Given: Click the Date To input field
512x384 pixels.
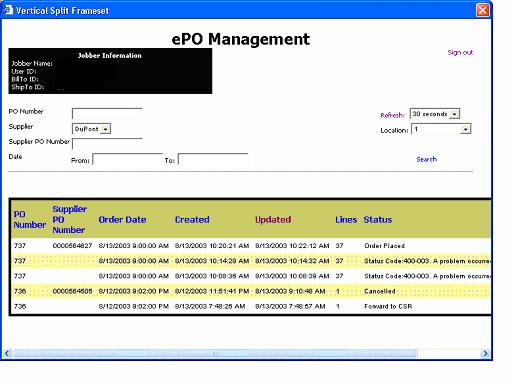Looking at the screenshot, I should click(x=213, y=159).
